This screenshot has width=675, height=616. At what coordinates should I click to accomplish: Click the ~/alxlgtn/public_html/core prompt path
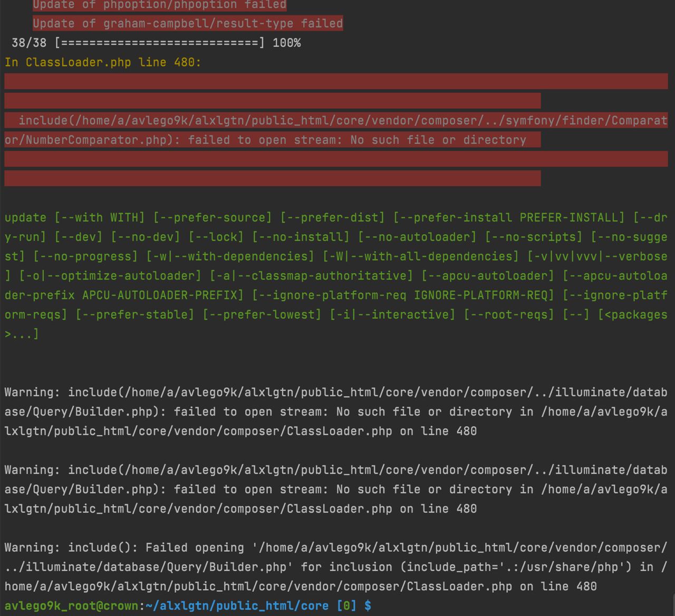click(x=237, y=606)
